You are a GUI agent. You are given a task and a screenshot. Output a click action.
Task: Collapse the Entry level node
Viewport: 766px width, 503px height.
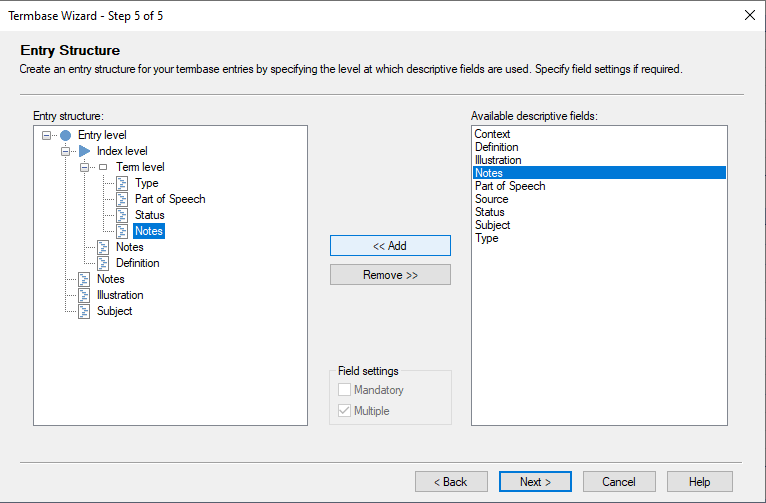(46, 135)
